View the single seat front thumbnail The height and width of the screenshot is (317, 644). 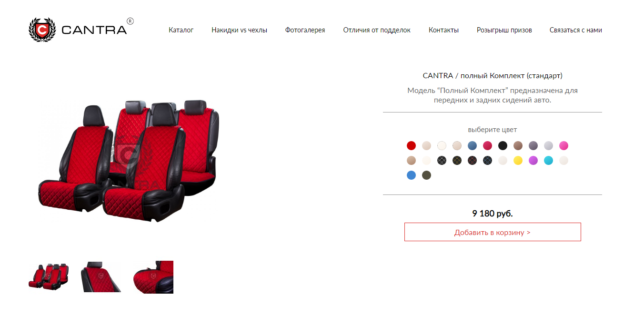101,277
